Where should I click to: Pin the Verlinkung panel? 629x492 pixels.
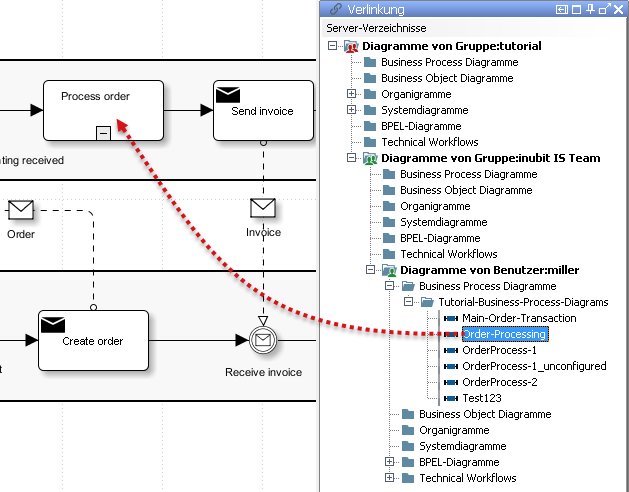click(591, 10)
